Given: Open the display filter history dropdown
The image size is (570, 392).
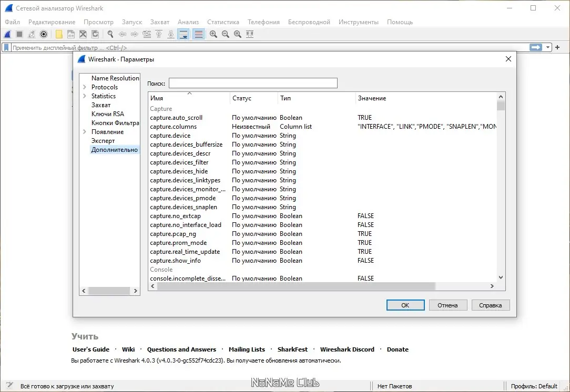Looking at the screenshot, I should 548,47.
